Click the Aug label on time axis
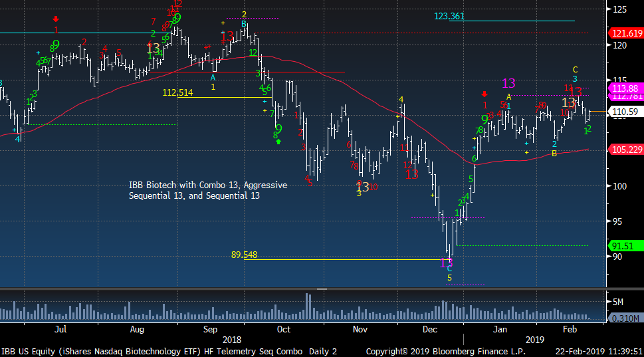Image resolution: width=644 pixels, height=357 pixels. point(137,330)
